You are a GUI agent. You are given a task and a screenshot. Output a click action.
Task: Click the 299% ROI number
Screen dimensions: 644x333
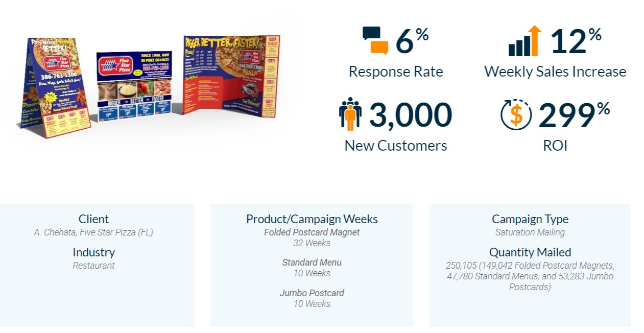point(574,114)
